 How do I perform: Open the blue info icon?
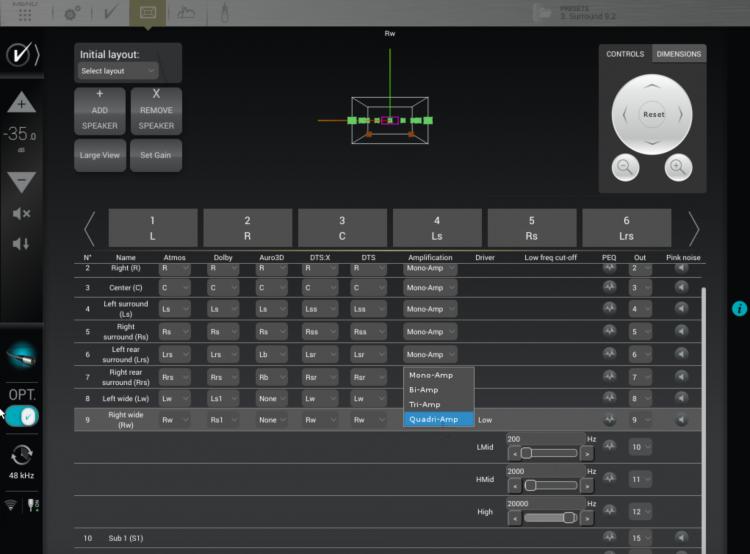pos(739,309)
